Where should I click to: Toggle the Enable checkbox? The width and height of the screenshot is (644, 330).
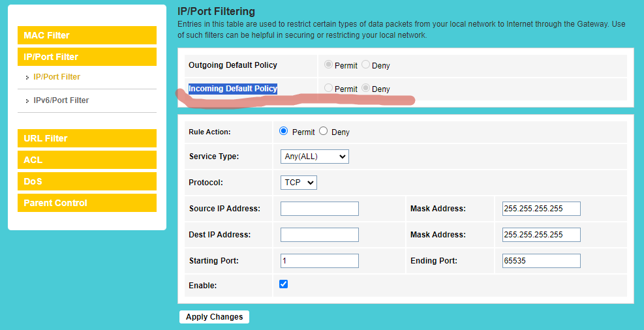283,284
